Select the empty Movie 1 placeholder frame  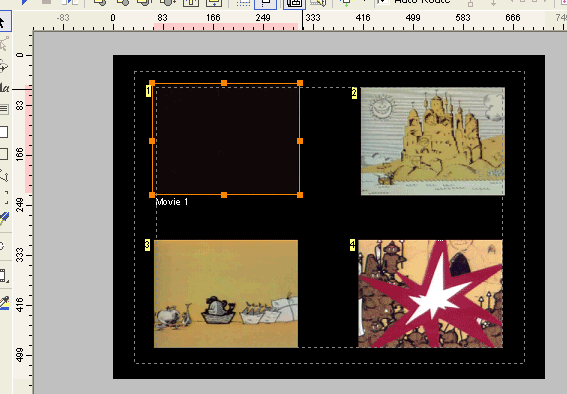click(x=226, y=139)
